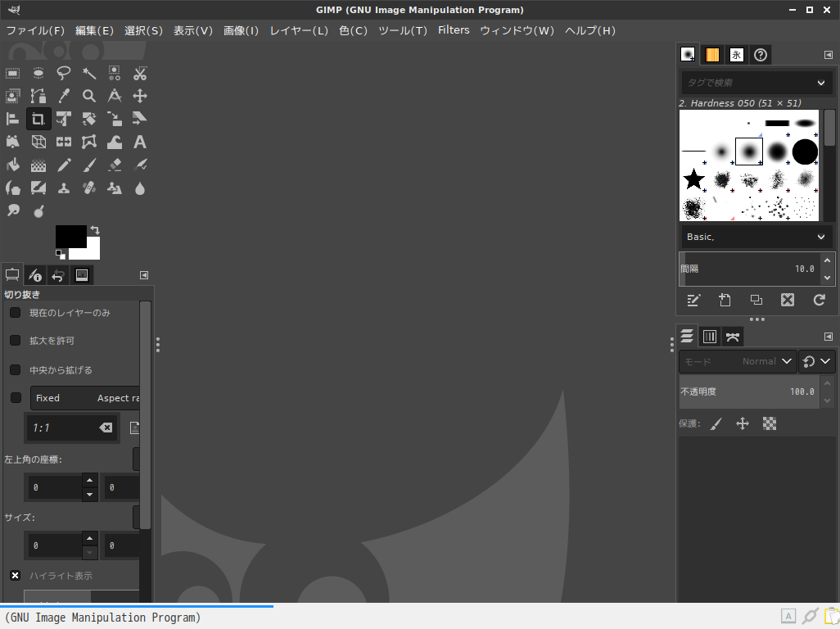Create a new brush
This screenshot has width=840, height=629.
pyautogui.click(x=725, y=300)
